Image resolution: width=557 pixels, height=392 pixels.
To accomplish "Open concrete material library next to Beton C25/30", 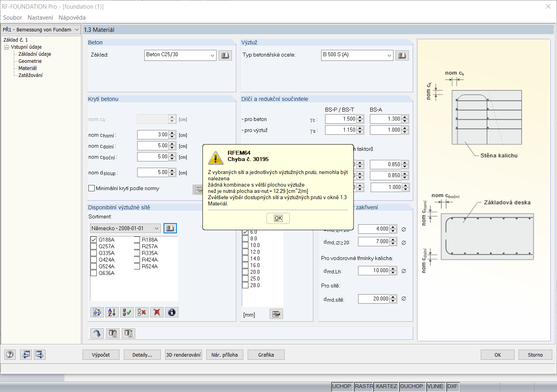I will 225,55.
